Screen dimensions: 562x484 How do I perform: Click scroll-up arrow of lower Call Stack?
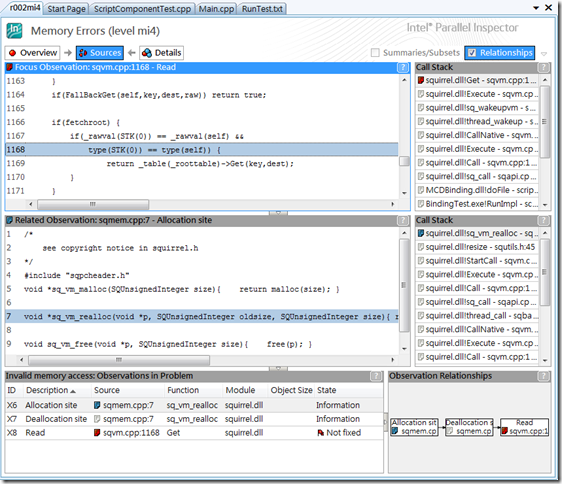click(545, 233)
